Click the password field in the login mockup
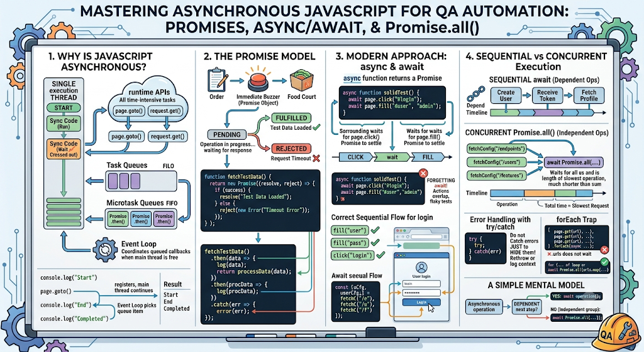The width and height of the screenshot is (644, 352). [421, 293]
